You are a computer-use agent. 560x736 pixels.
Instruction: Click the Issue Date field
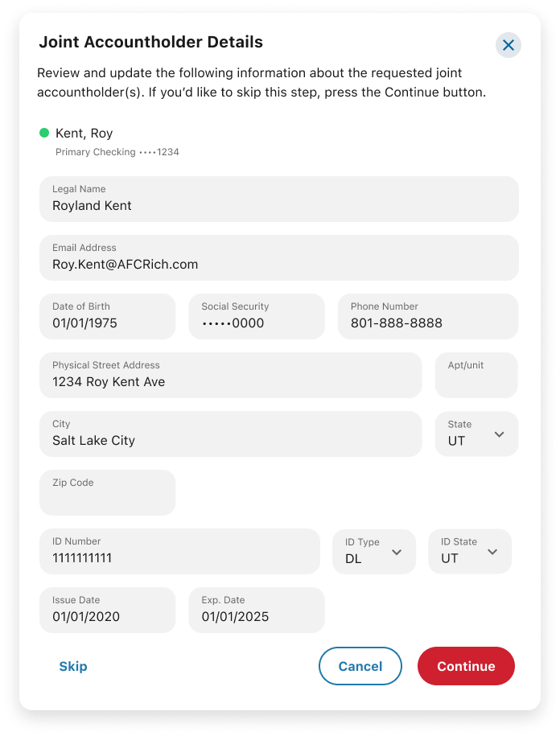pos(108,611)
